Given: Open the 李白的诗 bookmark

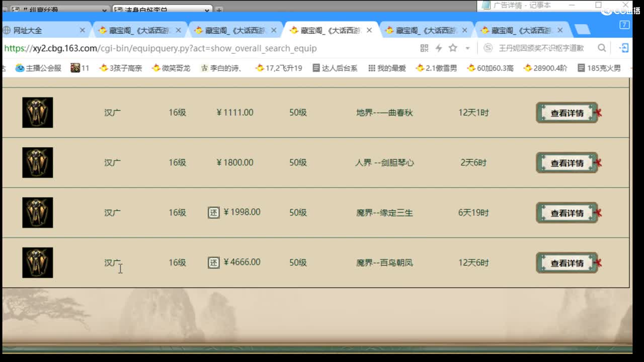Looking at the screenshot, I should [221, 68].
